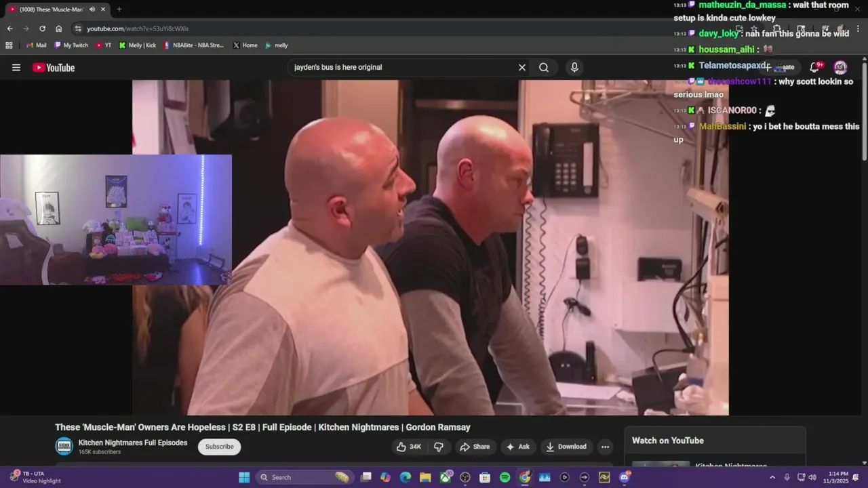Screen dimensions: 868x488
Task: Click the video title text
Action: click(262, 427)
